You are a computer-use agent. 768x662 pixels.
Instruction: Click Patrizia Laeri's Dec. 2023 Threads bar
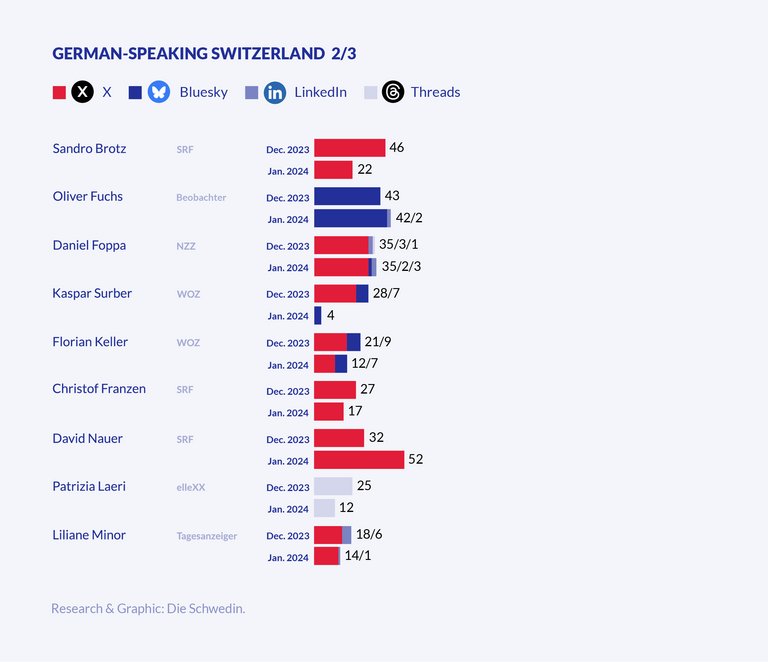pyautogui.click(x=332, y=486)
